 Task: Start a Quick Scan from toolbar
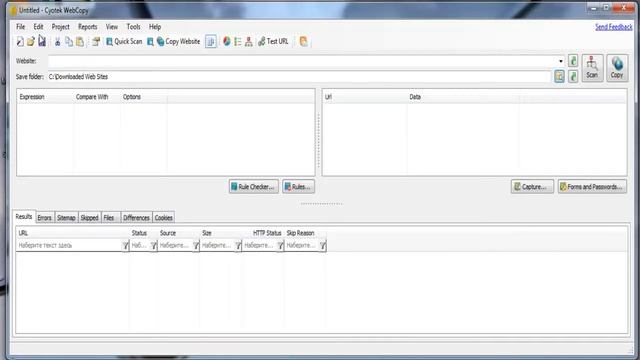124,41
